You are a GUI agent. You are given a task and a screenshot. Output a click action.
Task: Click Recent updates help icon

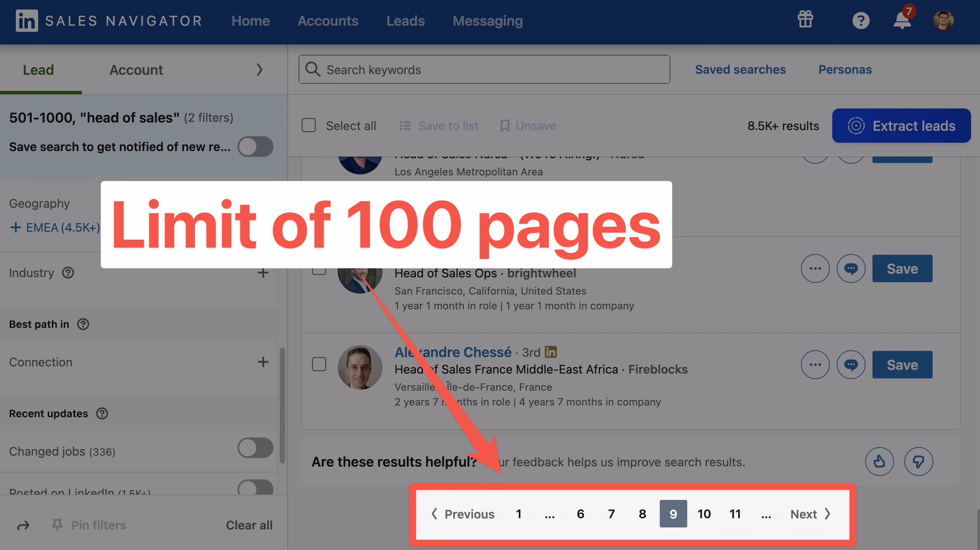click(102, 413)
